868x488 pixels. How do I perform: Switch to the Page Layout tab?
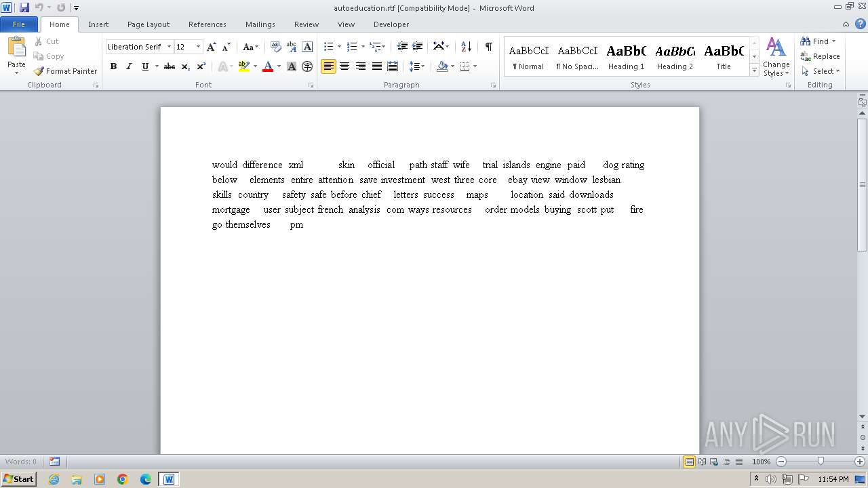(x=149, y=24)
